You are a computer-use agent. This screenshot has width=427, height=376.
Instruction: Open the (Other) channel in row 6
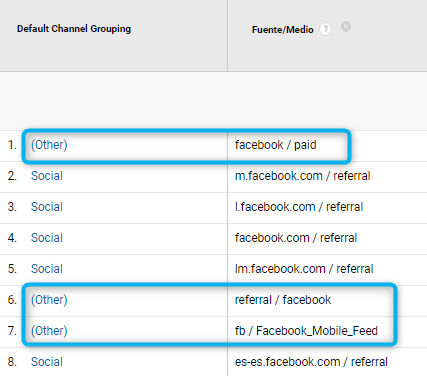pyautogui.click(x=49, y=300)
